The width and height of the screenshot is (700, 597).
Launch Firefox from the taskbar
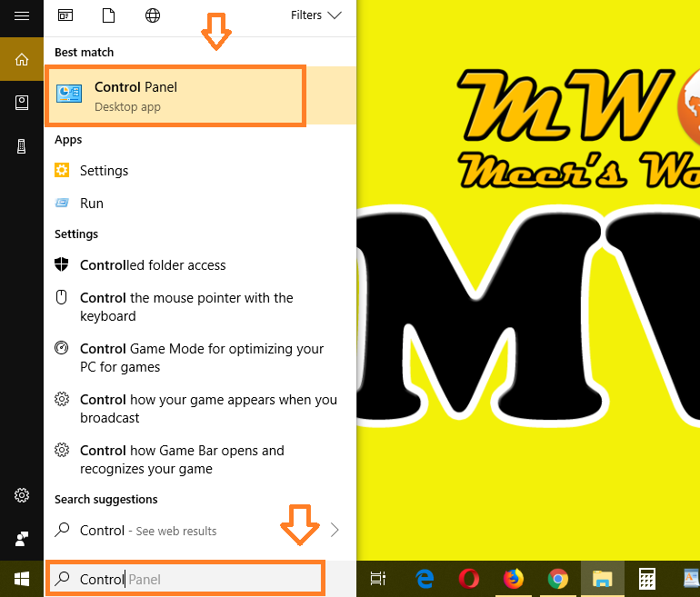click(514, 579)
